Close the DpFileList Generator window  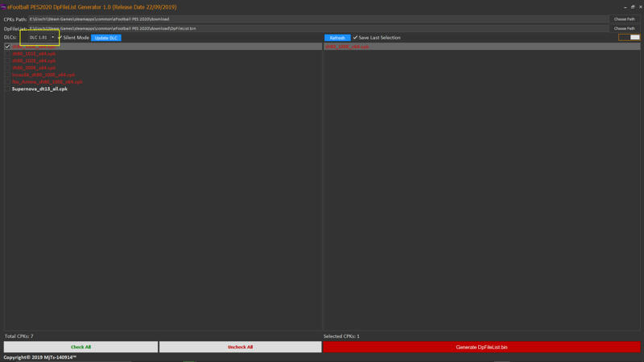click(x=640, y=7)
